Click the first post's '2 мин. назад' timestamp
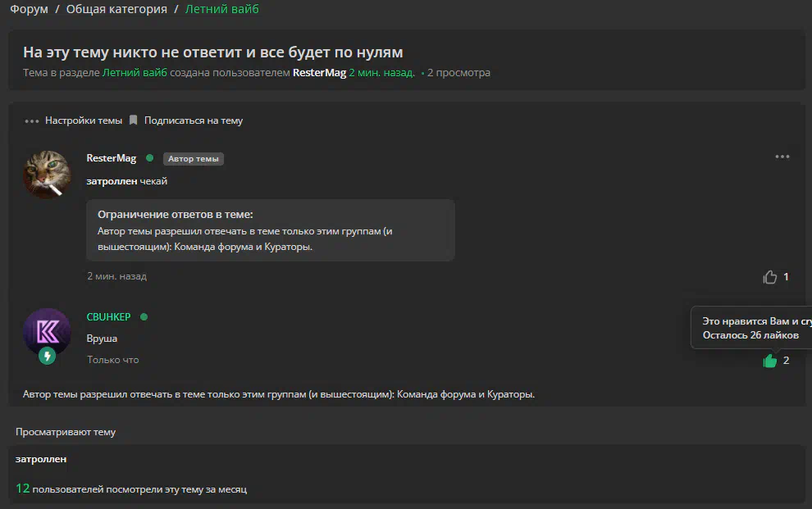Viewport: 812px width, 509px height. (x=116, y=276)
